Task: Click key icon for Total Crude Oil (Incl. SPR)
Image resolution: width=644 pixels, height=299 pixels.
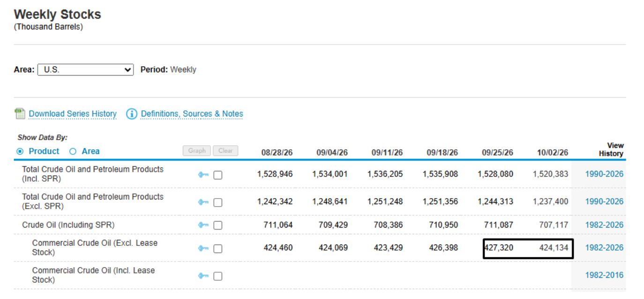Action: click(203, 175)
